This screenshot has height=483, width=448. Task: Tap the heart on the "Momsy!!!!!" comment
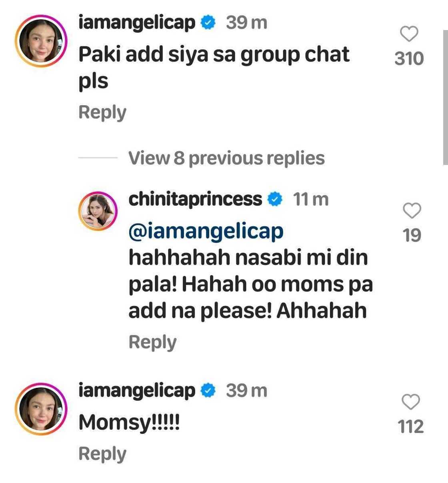(x=410, y=402)
